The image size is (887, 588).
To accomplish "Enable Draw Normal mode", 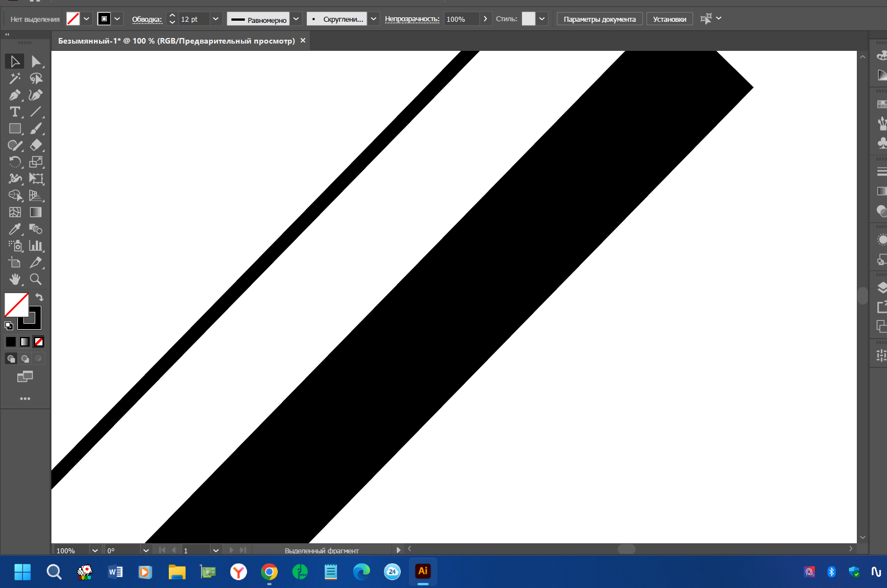I will tap(11, 359).
